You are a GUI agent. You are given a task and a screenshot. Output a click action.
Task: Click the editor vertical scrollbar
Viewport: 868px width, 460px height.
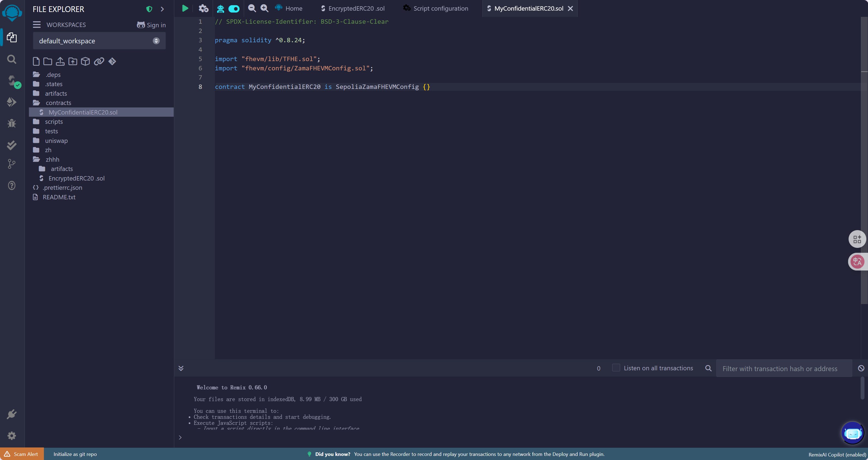[864, 160]
